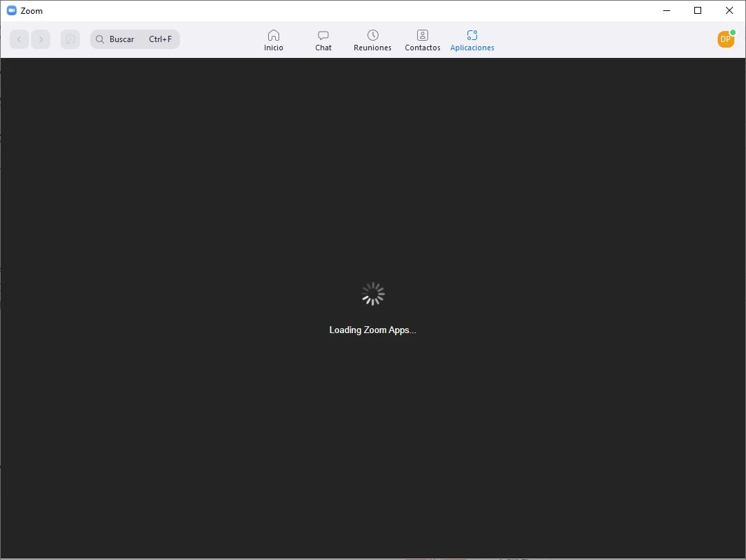The height and width of the screenshot is (560, 746).
Task: Maximize the Zoom window
Action: point(698,10)
